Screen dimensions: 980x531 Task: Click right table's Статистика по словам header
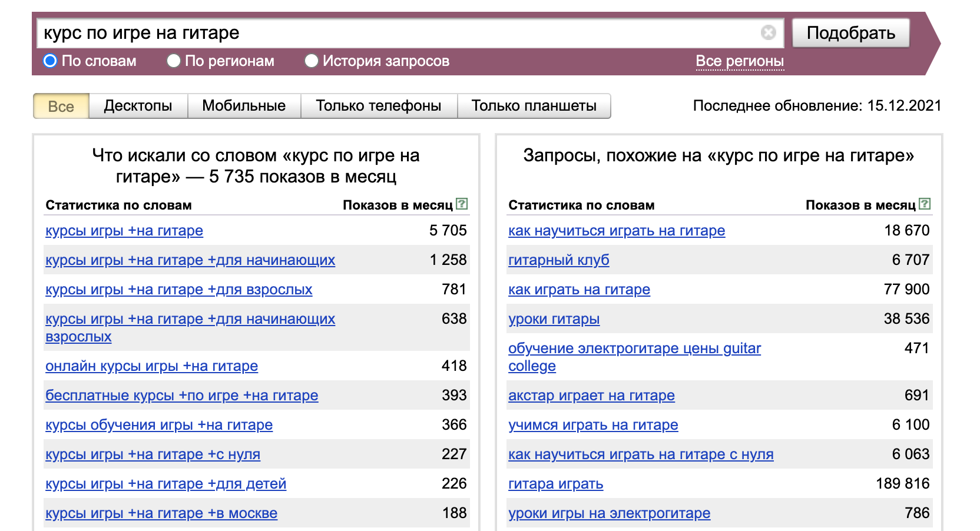pos(581,205)
